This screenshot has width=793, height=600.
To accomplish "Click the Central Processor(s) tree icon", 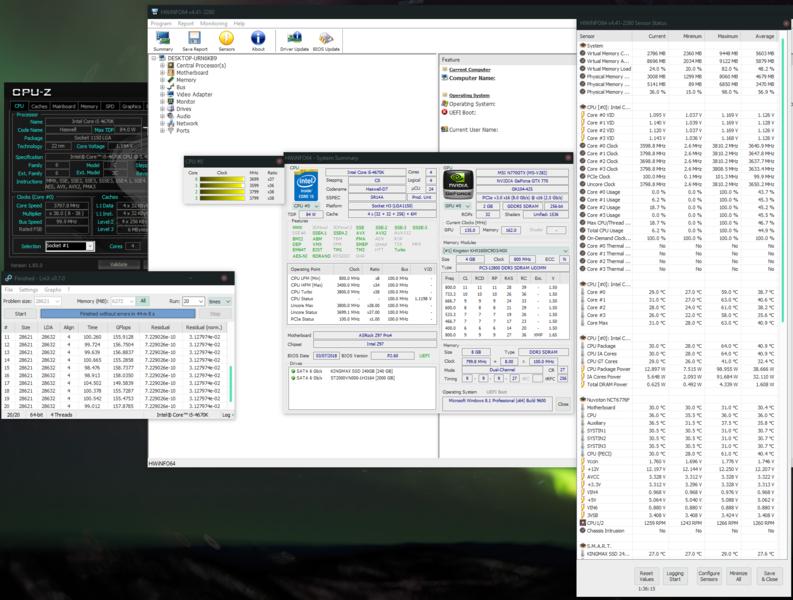I will click(171, 65).
